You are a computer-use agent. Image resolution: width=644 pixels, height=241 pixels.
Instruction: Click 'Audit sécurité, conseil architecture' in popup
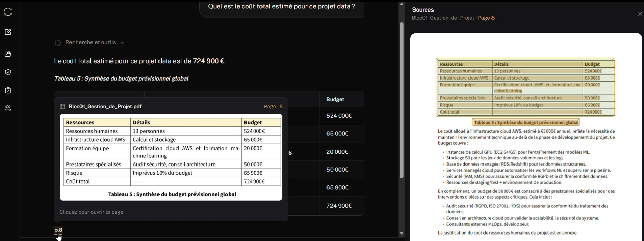(x=174, y=164)
